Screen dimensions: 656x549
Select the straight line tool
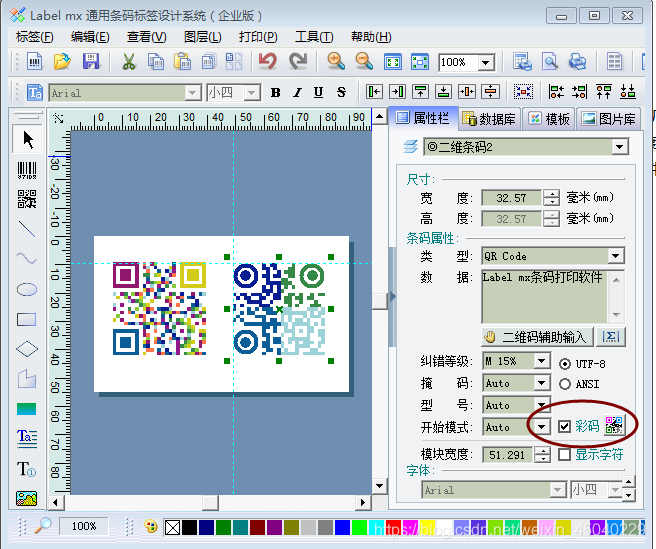(27, 228)
